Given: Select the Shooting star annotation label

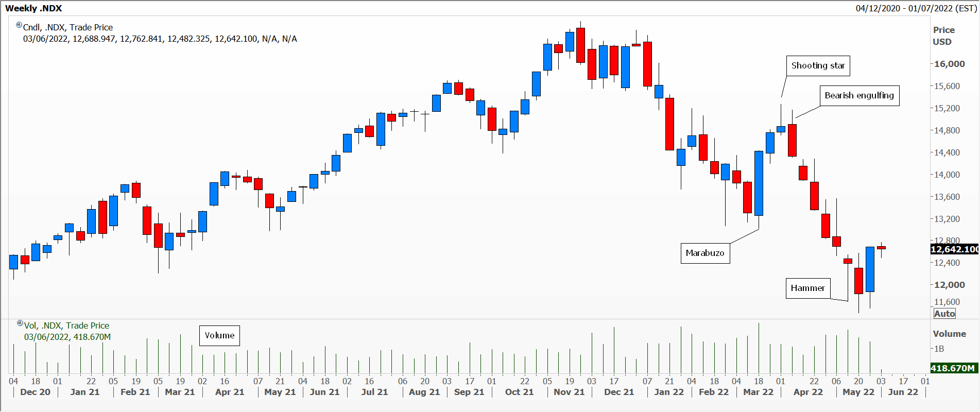Looking at the screenshot, I should pyautogui.click(x=818, y=66).
